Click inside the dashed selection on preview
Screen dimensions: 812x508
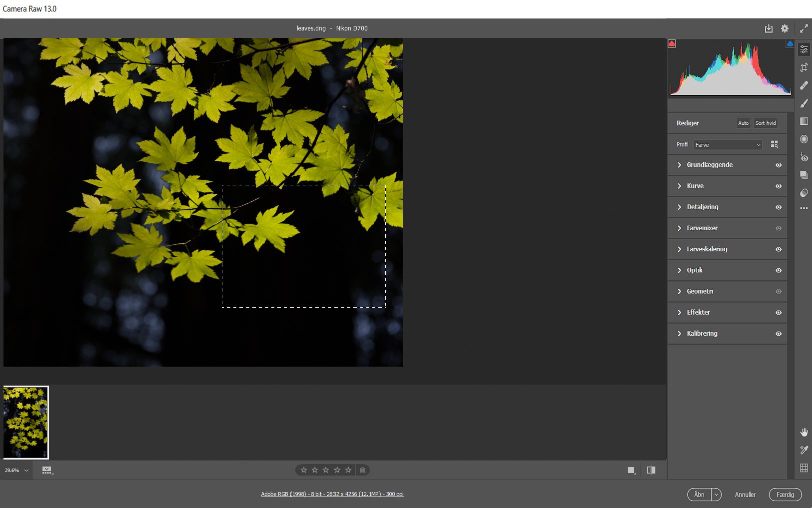(304, 246)
